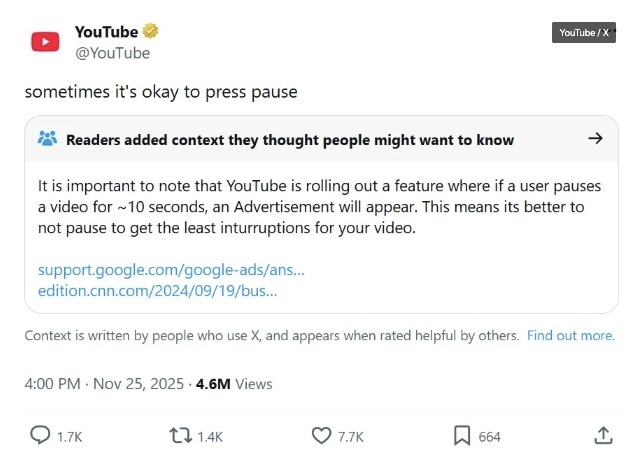View the 4.6M Views count

click(234, 383)
